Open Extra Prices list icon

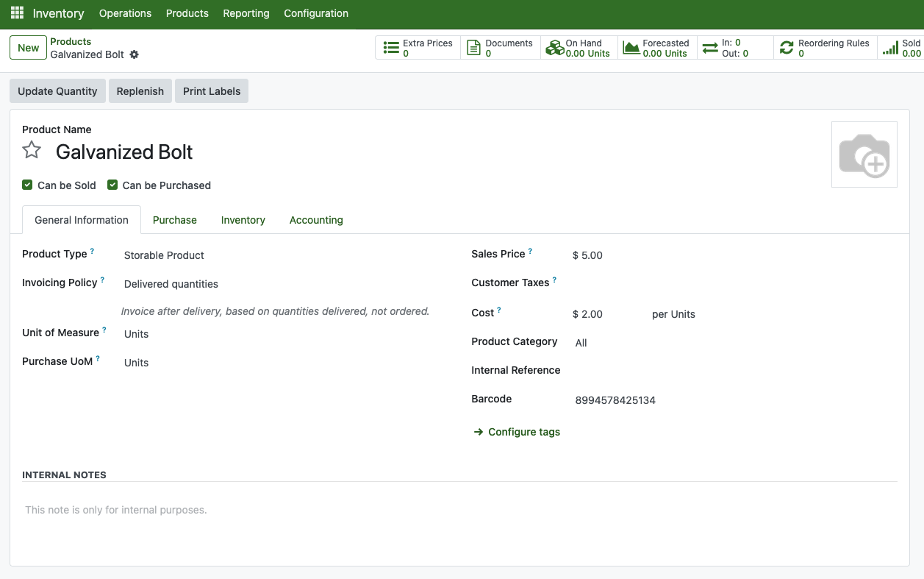click(391, 48)
